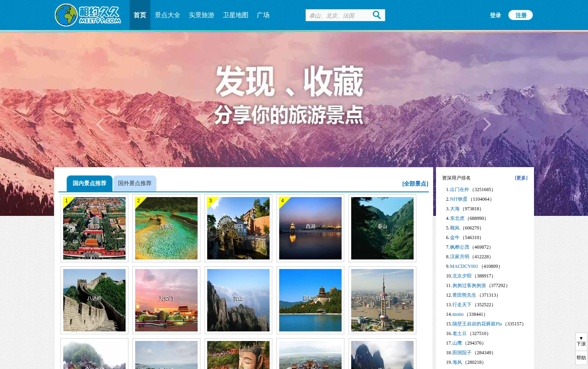This screenshot has height=369, width=588.
Task: Open user 金牛 profile
Action: 454,237
